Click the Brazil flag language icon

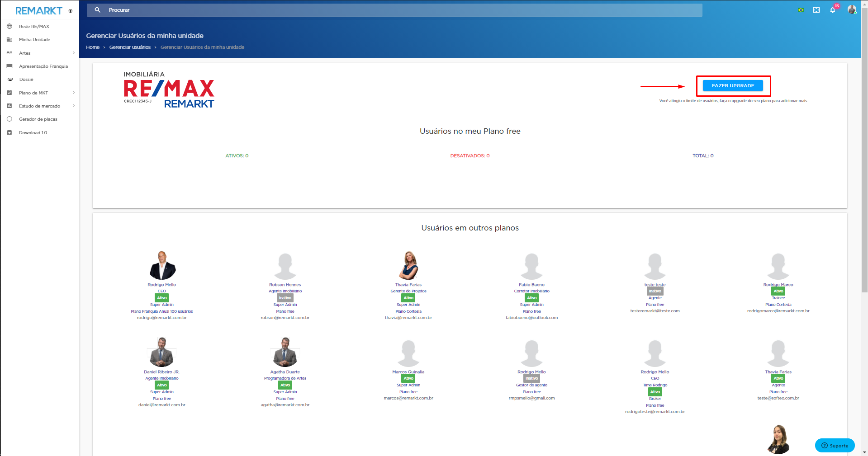[x=800, y=9]
